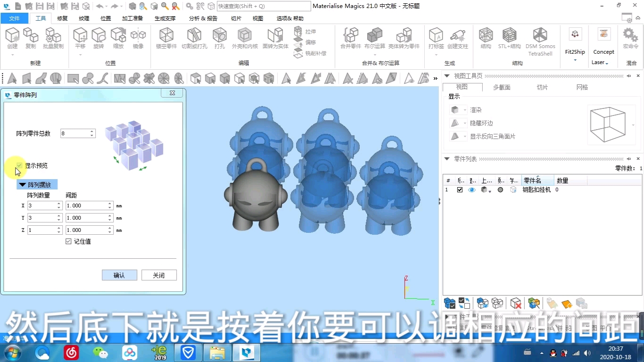644x362 pixels.
Task: Open the Windows Start menu button
Action: pyautogui.click(x=12, y=352)
